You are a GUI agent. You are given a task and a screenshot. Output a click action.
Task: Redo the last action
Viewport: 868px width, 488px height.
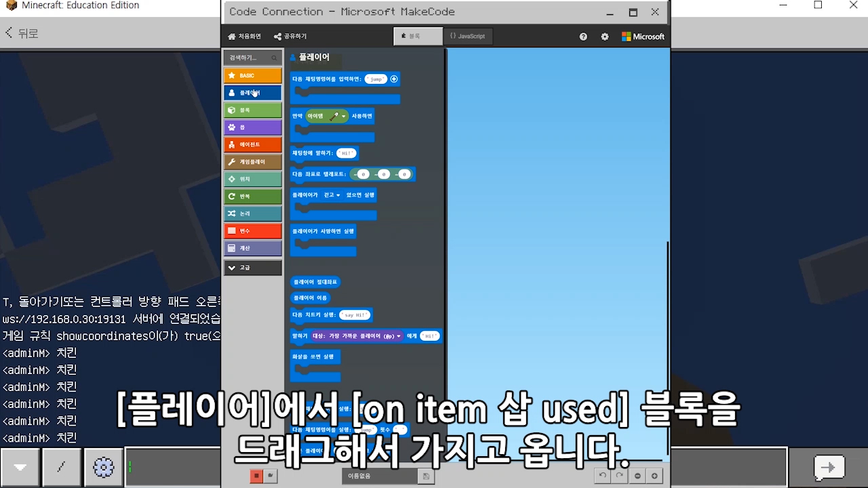[619, 476]
